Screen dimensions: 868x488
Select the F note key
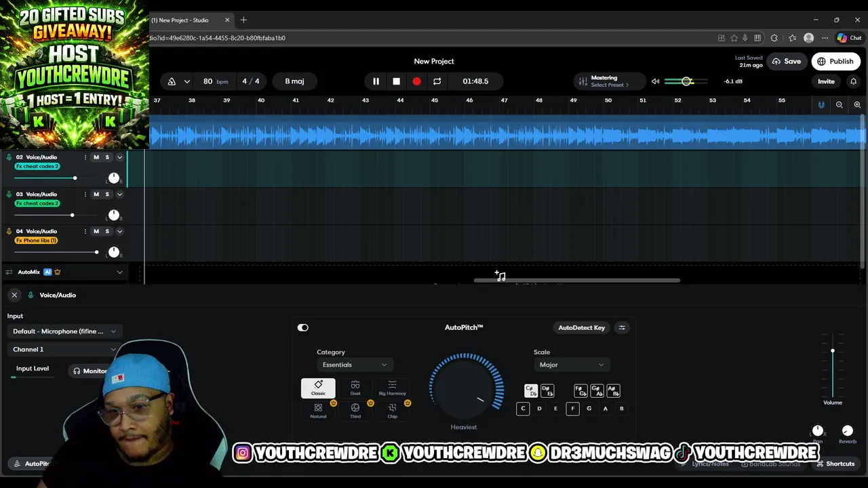572,409
